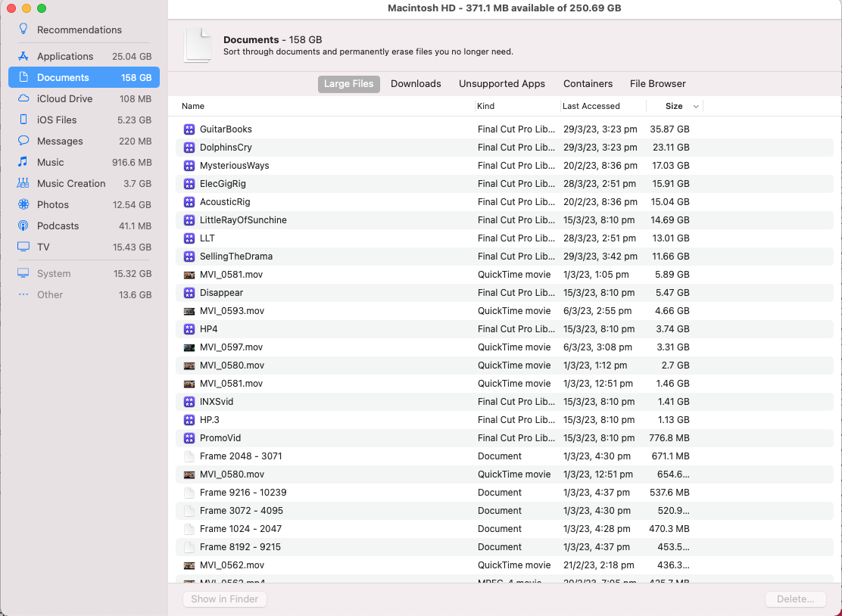Click the large Documents icon in the header
842x616 pixels.
click(x=198, y=45)
